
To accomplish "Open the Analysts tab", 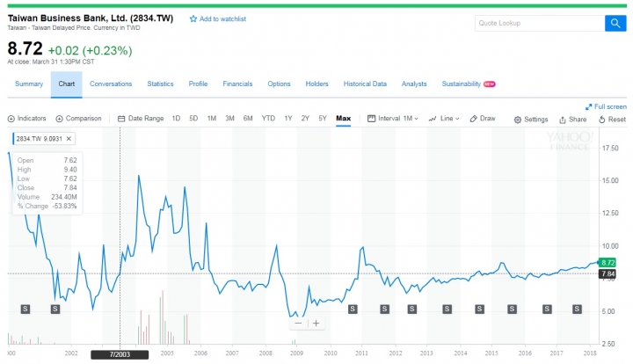I will click(414, 84).
